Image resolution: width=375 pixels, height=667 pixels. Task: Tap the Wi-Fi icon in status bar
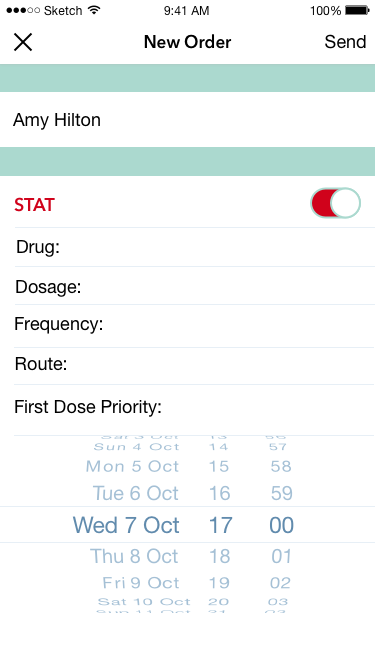[94, 10]
